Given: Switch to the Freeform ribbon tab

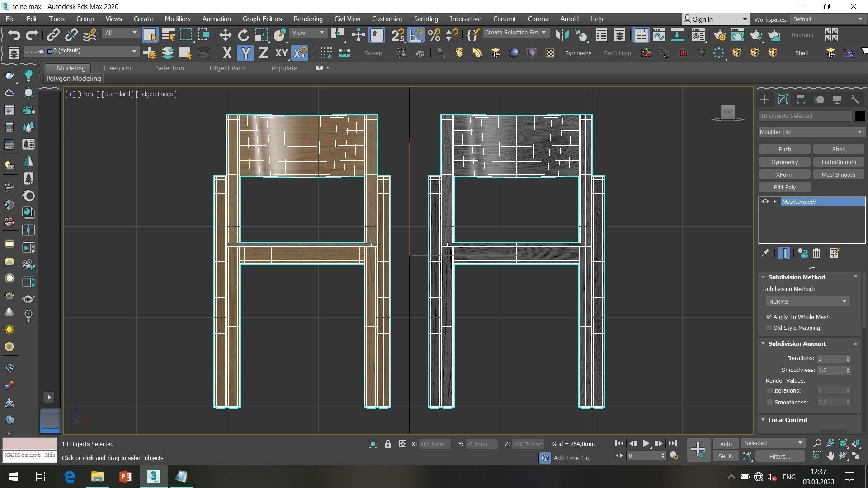Looking at the screenshot, I should (117, 68).
